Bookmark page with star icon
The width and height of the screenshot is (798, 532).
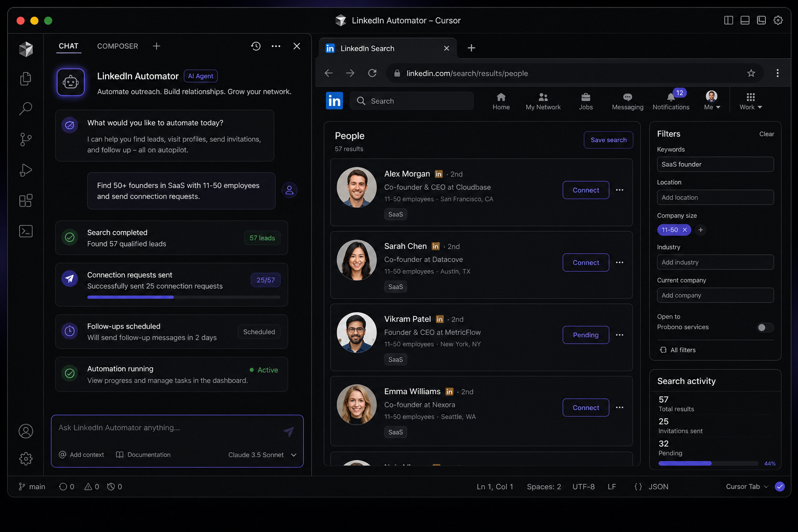751,73
